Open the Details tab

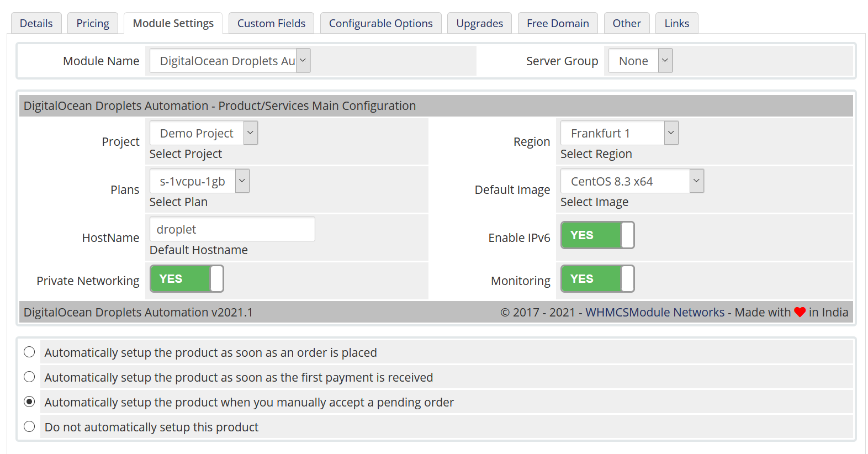point(36,23)
